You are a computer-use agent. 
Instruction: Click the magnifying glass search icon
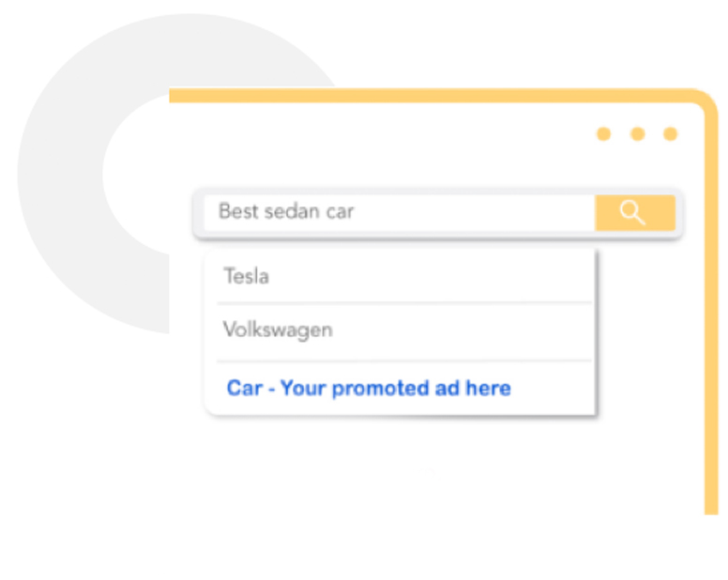click(x=634, y=213)
